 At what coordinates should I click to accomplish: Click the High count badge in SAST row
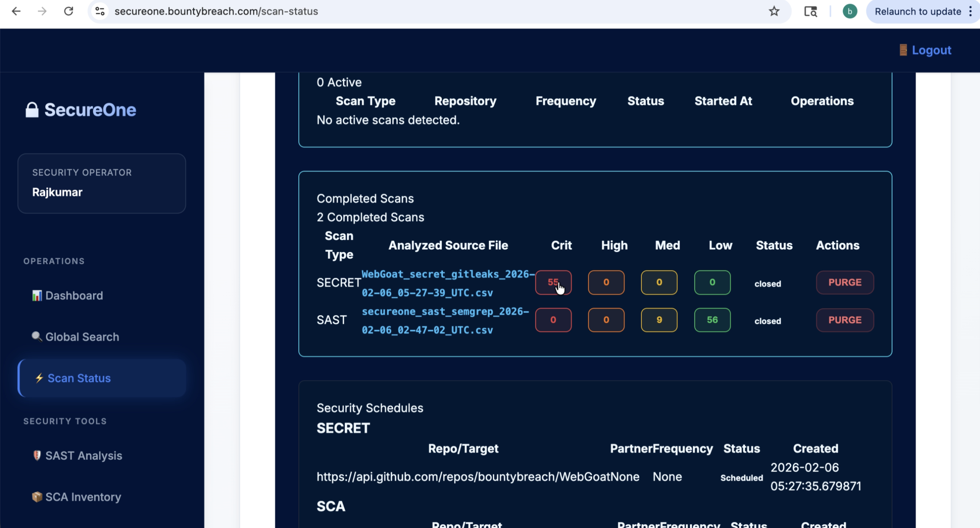click(x=606, y=320)
